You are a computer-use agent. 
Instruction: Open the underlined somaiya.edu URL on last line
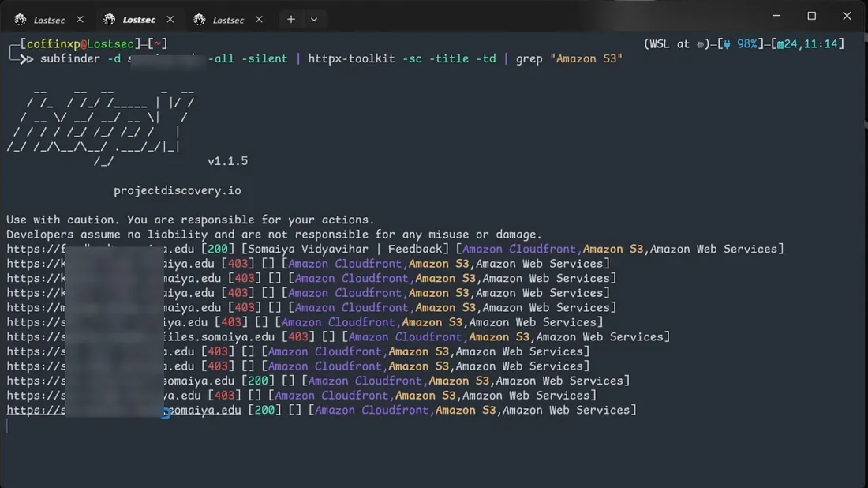[x=123, y=411]
